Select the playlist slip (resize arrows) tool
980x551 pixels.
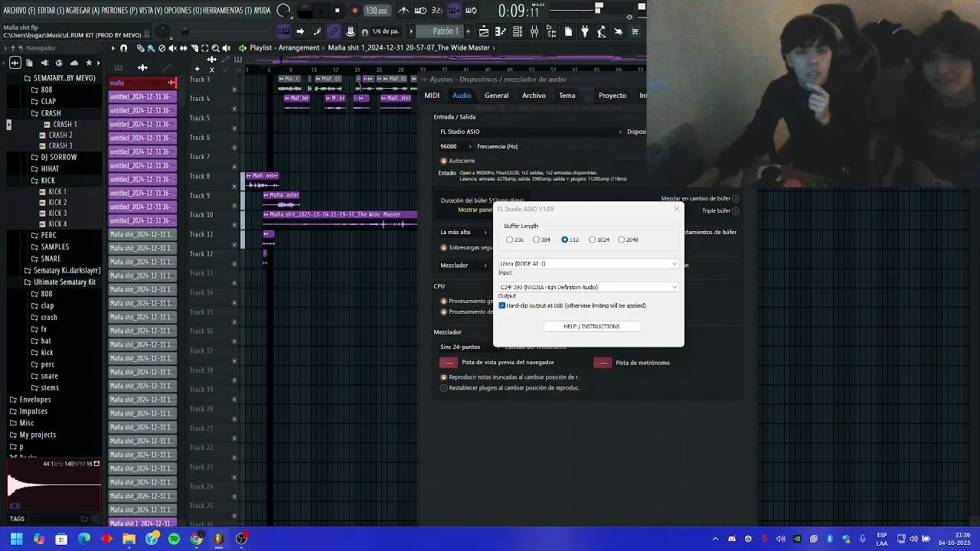(183, 48)
